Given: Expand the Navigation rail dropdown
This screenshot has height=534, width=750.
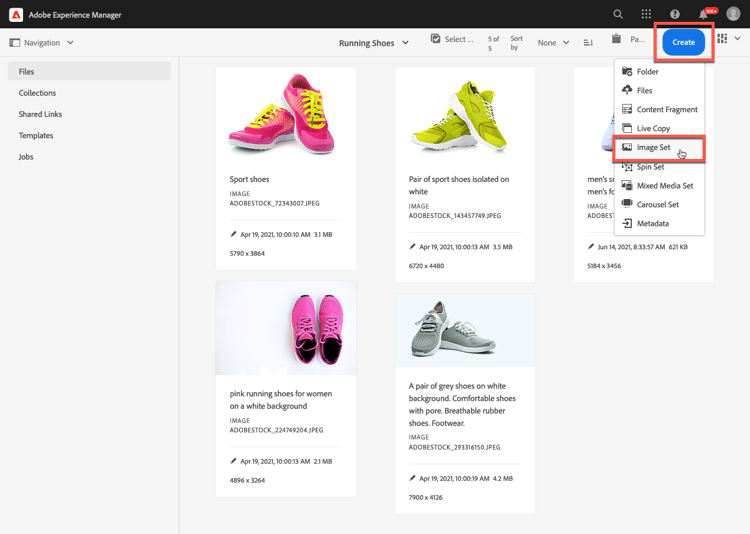Looking at the screenshot, I should [42, 43].
